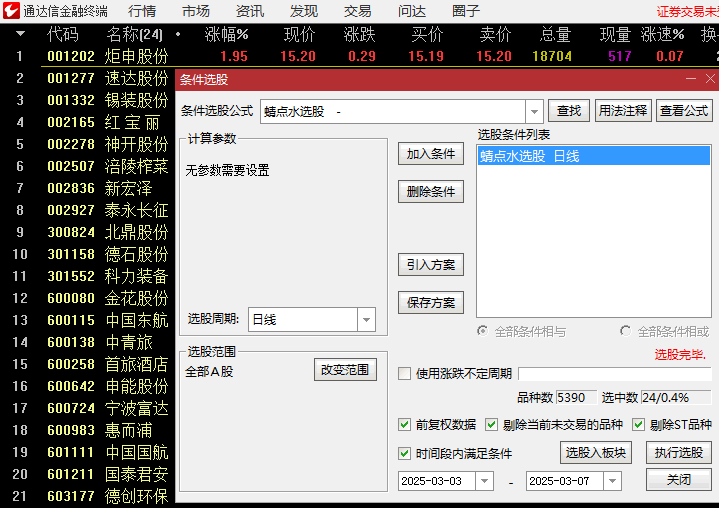Screen dimensions: 719x508
Task: Click the start date field 2025-03-03
Action: point(437,481)
